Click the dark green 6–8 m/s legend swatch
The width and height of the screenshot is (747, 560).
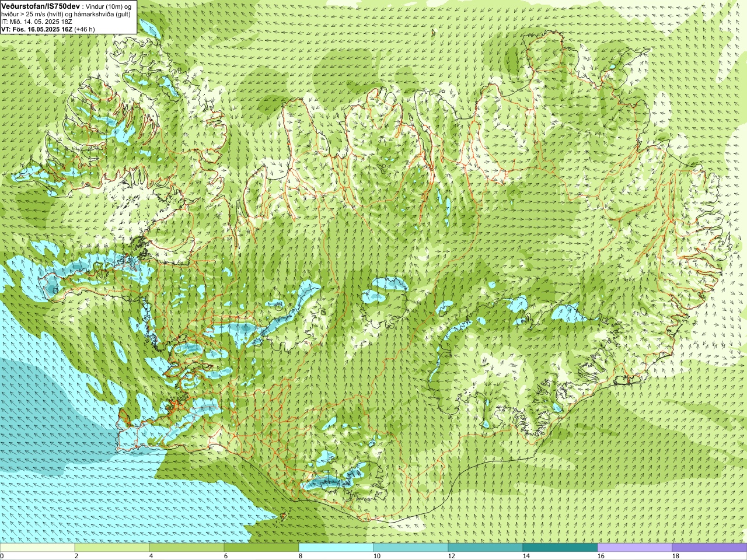tap(261, 548)
